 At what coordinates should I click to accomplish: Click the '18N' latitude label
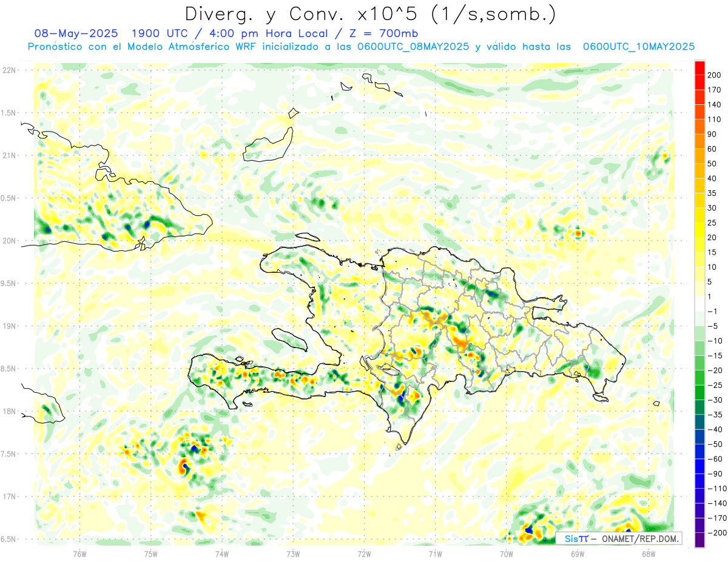tap(8, 411)
